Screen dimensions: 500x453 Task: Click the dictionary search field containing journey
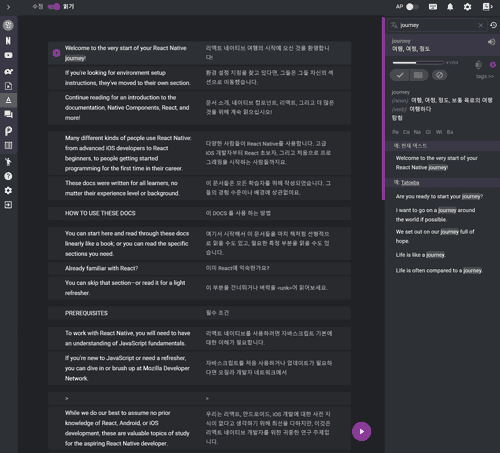pos(437,25)
